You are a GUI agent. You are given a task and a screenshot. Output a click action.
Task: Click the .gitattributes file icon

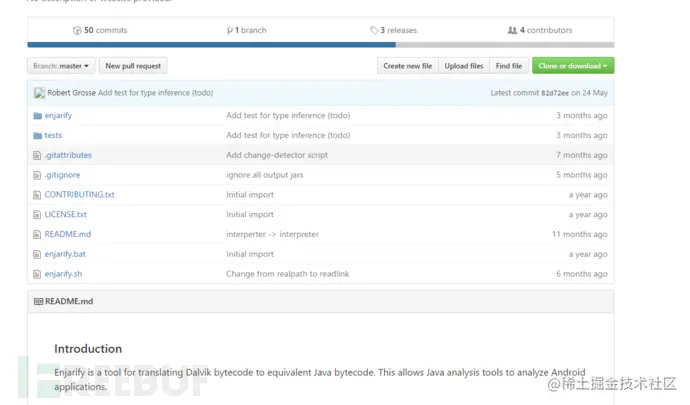click(37, 155)
